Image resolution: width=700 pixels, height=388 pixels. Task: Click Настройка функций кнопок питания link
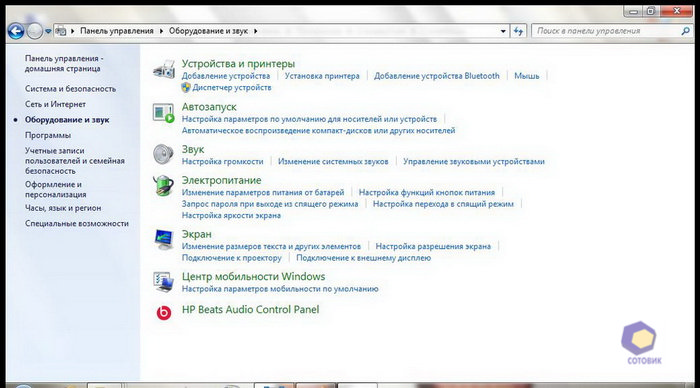point(427,192)
